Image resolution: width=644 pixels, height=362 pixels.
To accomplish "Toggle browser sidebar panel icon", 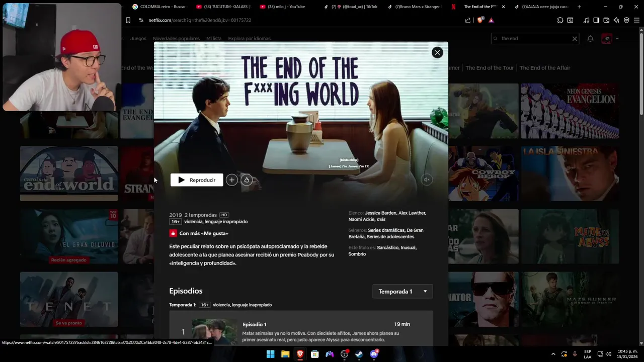I will [596, 20].
